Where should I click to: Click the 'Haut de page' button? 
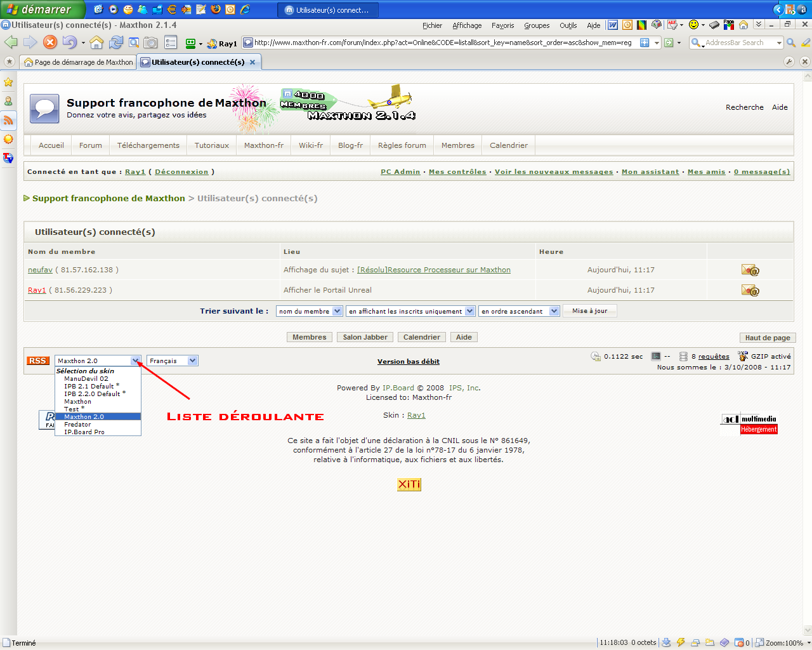pos(768,338)
